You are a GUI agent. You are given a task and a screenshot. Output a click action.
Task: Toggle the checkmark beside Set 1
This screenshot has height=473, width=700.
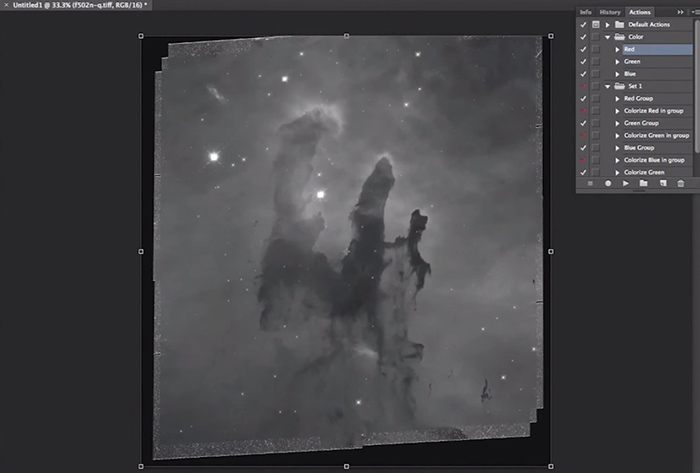pos(583,86)
